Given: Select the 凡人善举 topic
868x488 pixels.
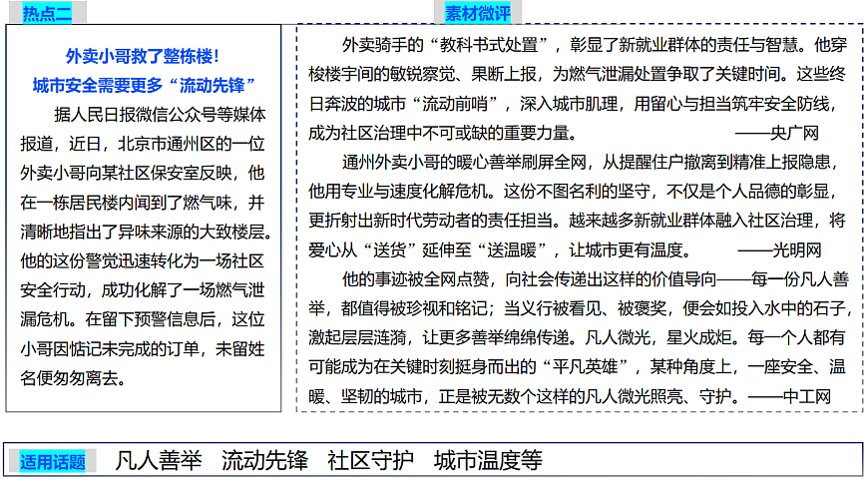Looking at the screenshot, I should pyautogui.click(x=159, y=461).
